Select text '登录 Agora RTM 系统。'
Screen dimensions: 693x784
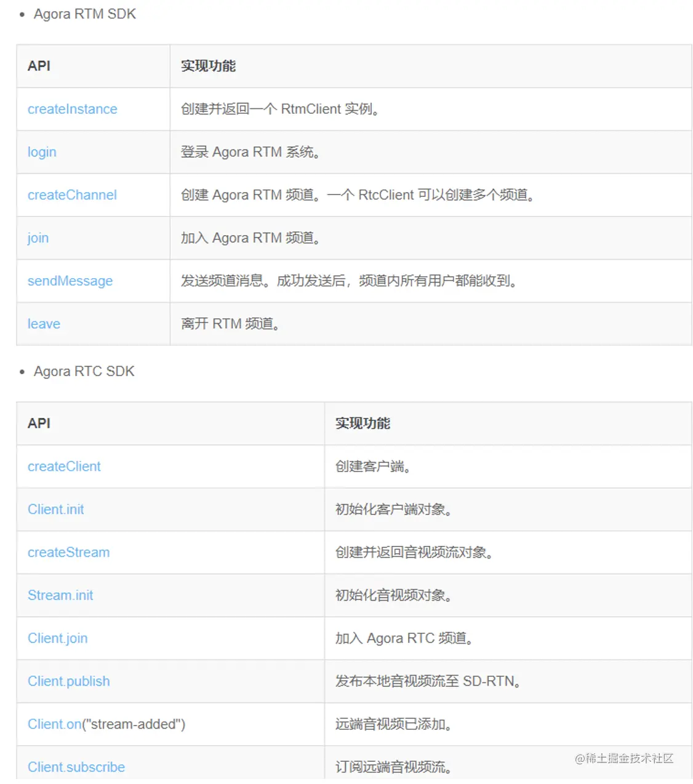pyautogui.click(x=250, y=152)
